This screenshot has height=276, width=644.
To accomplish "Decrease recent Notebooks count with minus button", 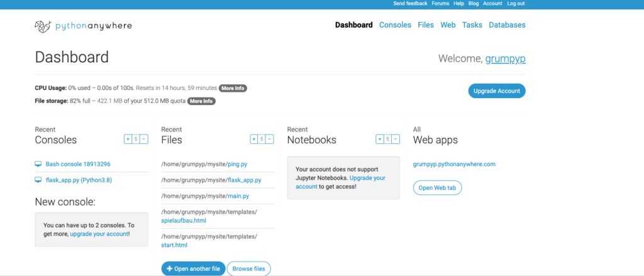I will coord(396,140).
